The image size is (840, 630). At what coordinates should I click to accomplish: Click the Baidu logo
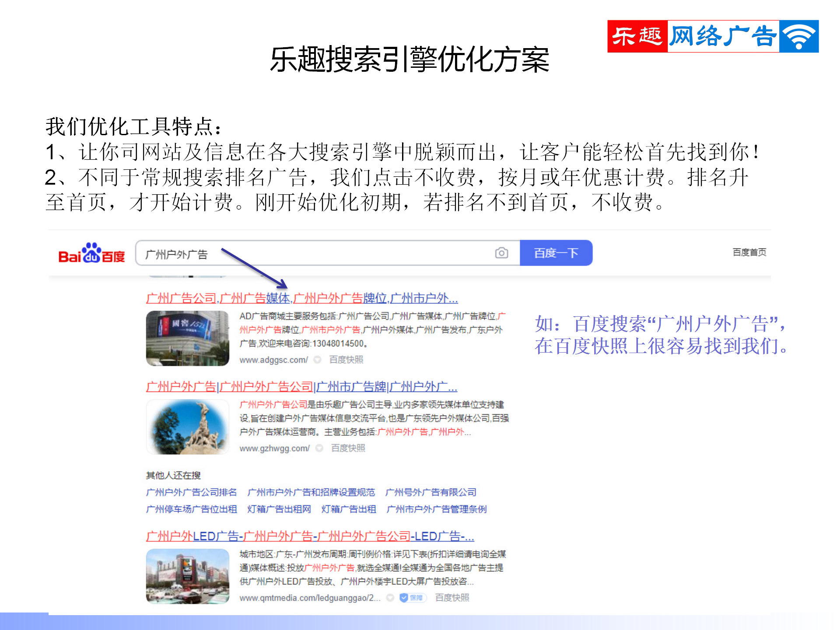[x=92, y=253]
